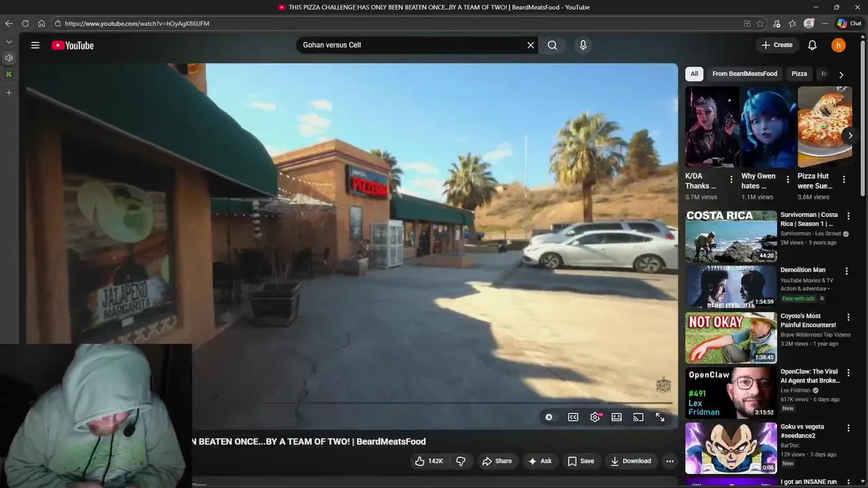Click the browser address bar URL

pos(137,23)
